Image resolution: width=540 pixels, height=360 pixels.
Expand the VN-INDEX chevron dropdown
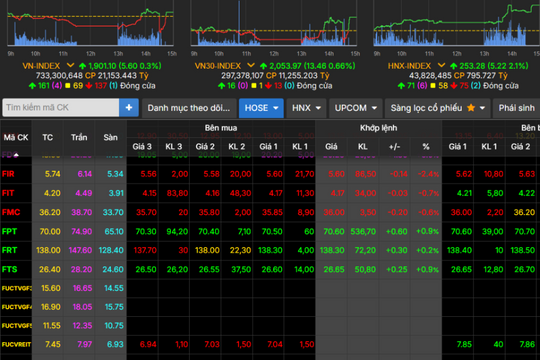(x=70, y=65)
